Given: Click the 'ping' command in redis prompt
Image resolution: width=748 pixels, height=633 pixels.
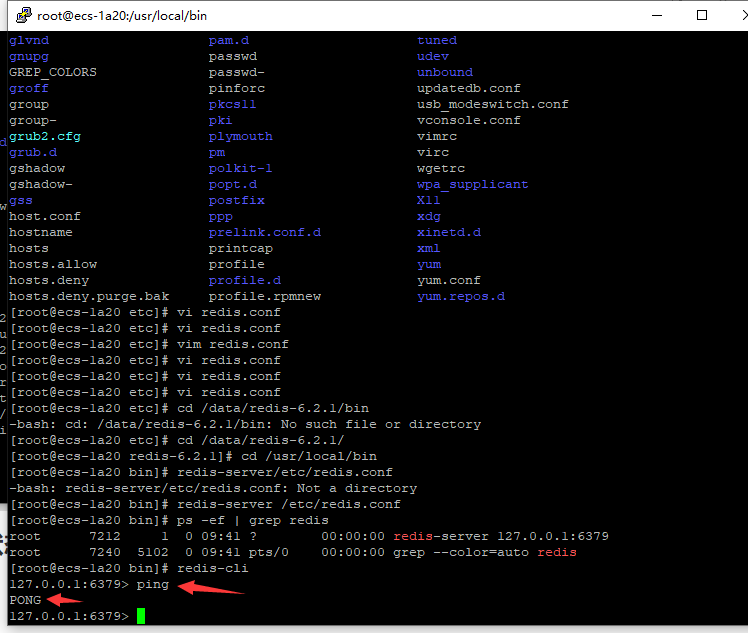Looking at the screenshot, I should pos(153,584).
